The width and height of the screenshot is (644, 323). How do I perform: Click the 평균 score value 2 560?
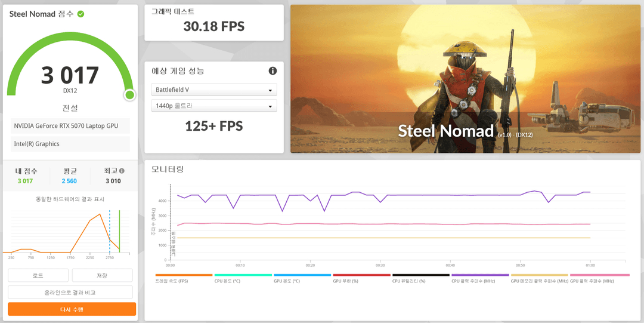click(x=69, y=181)
